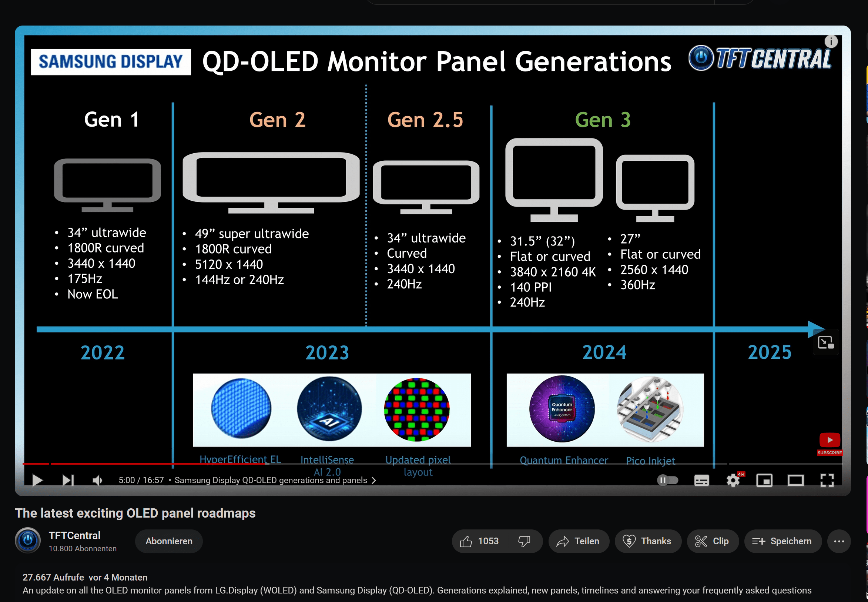The image size is (868, 602).
Task: Open the TFTCentral channel name link
Action: coord(75,535)
